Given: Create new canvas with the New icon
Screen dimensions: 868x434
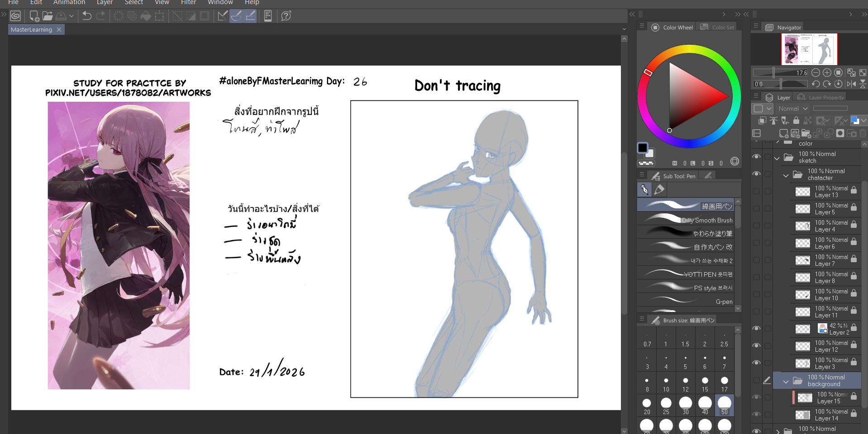Looking at the screenshot, I should 34,16.
